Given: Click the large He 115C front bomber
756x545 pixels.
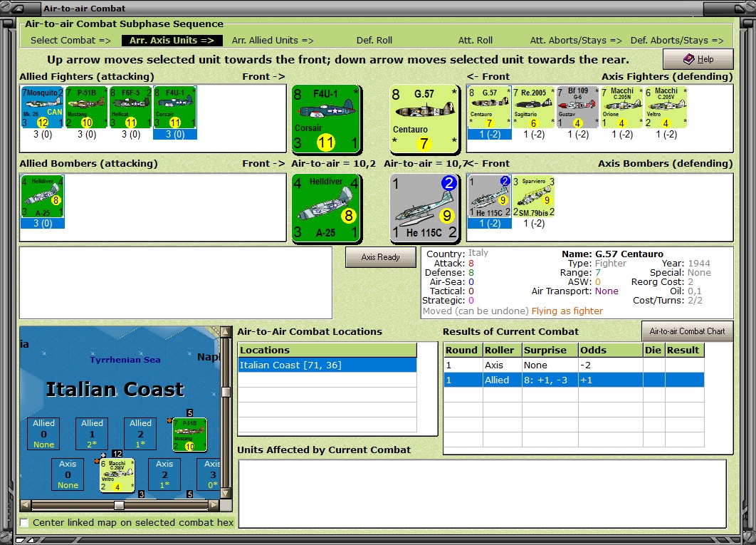Looking at the screenshot, I should tap(424, 208).
